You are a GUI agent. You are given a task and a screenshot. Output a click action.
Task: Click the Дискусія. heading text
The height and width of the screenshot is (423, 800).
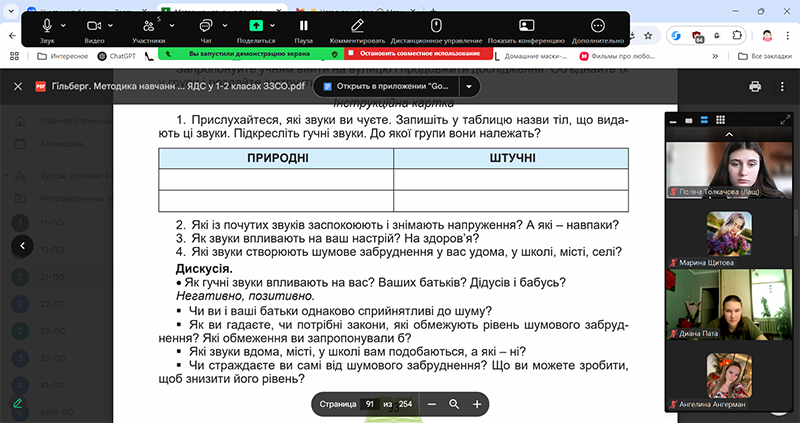(x=204, y=268)
